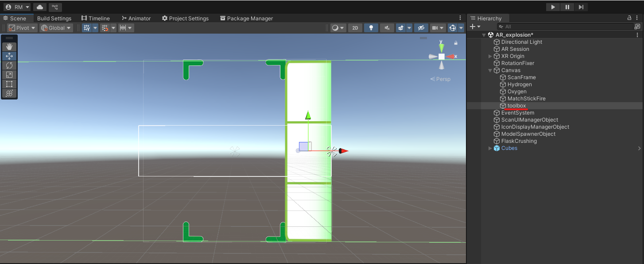The width and height of the screenshot is (644, 264).
Task: Open grid visibility dropdown arrow
Action: tap(95, 28)
